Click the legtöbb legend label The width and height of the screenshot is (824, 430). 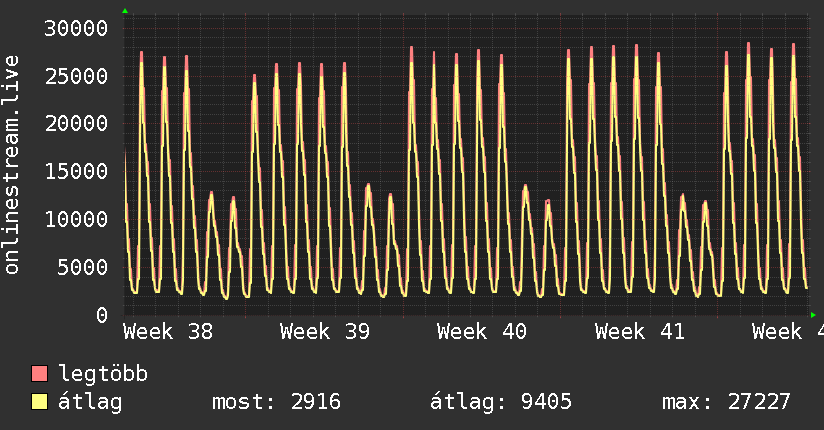click(x=103, y=373)
